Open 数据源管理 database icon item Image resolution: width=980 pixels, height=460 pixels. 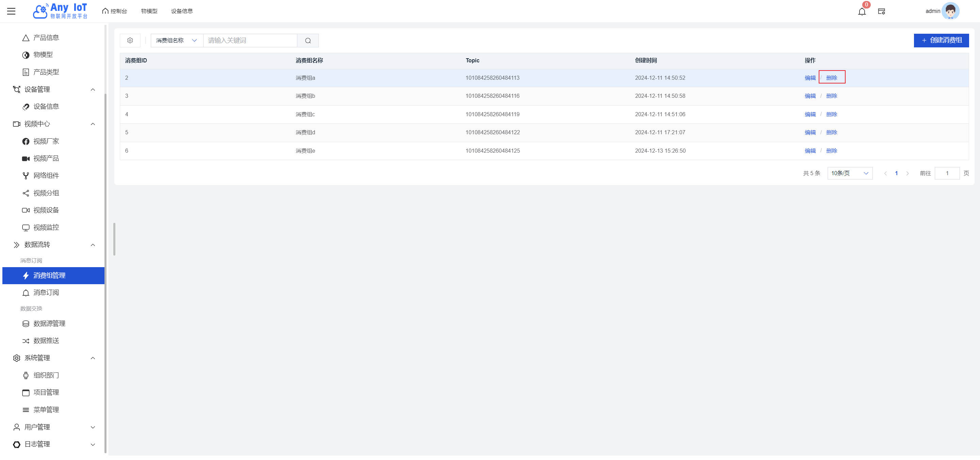coord(49,323)
